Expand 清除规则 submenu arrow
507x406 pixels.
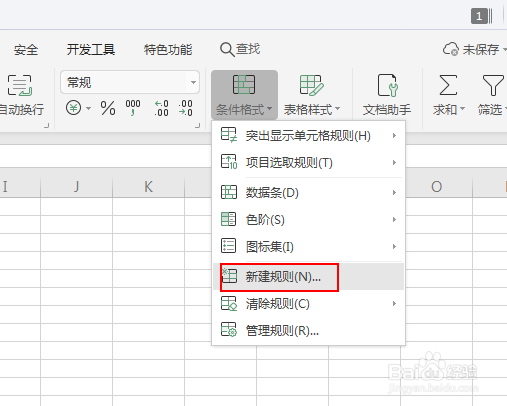(x=394, y=303)
